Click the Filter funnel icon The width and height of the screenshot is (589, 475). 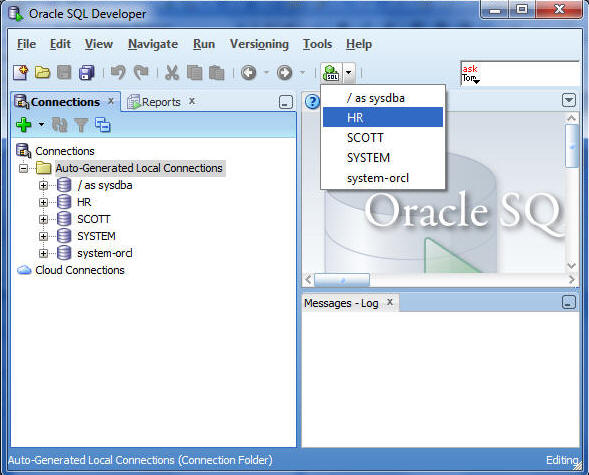(x=81, y=125)
